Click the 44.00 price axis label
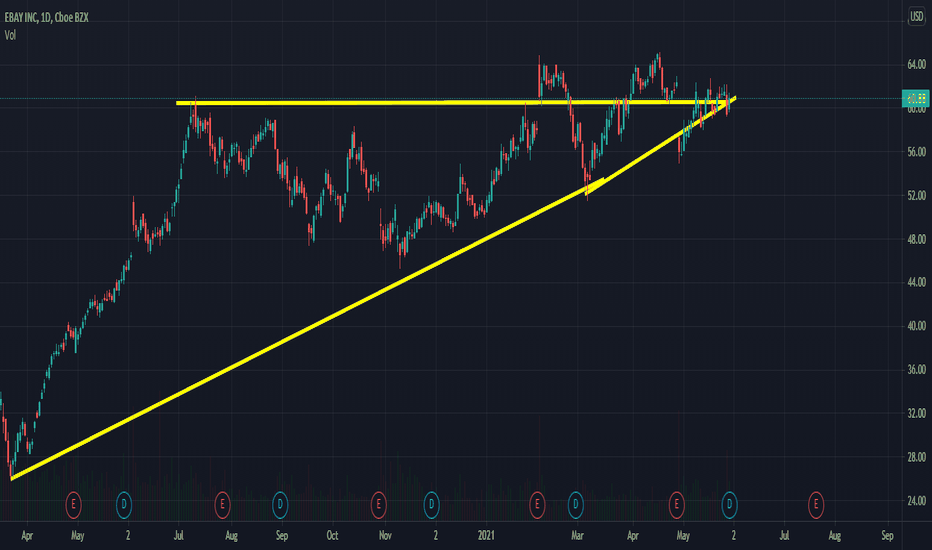932x550 pixels. pyautogui.click(x=917, y=282)
